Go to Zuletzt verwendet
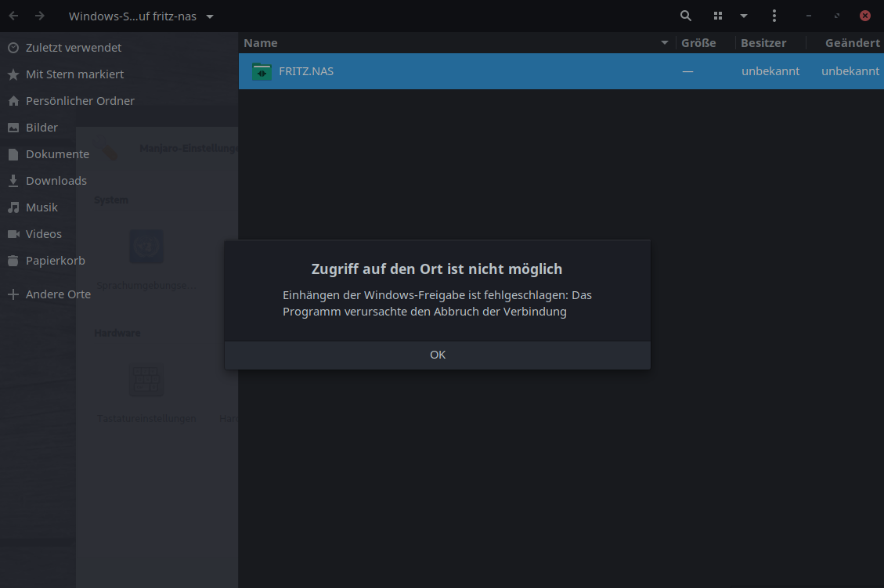 click(x=73, y=47)
